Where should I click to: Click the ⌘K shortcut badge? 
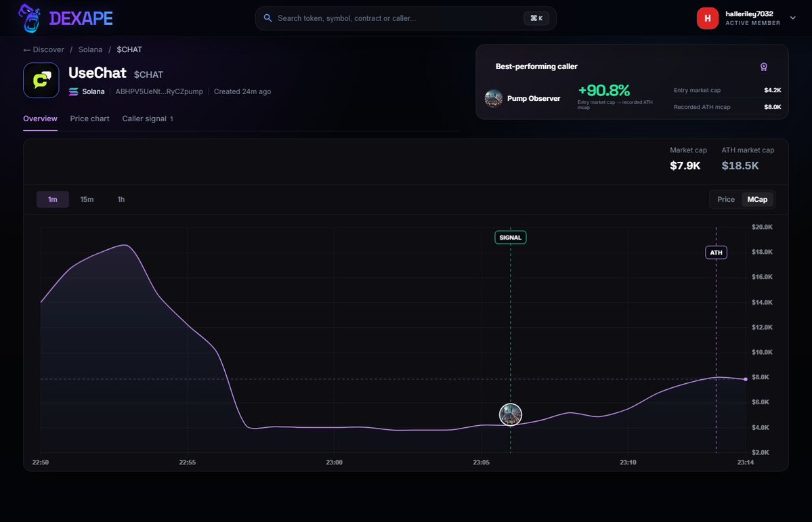[536, 18]
